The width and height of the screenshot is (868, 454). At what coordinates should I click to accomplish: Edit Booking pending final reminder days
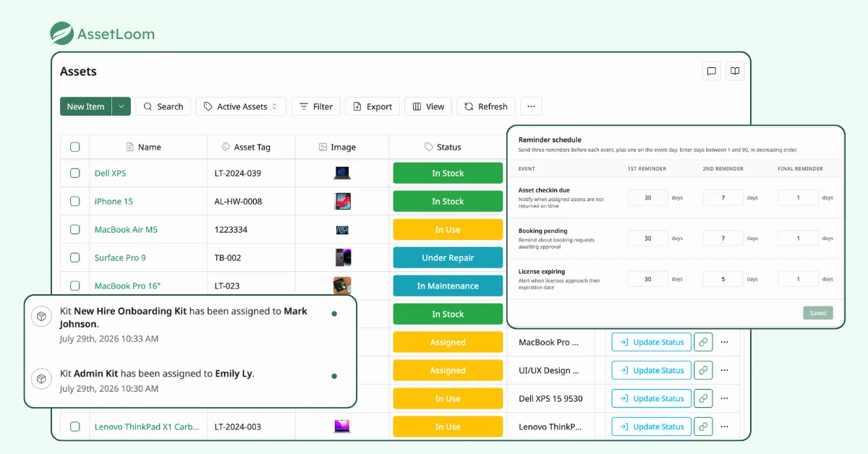point(798,238)
